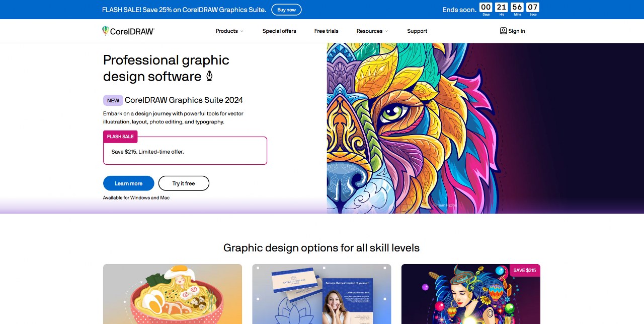This screenshot has width=644, height=324.
Task: Open the colorful woman artwork card
Action: pos(471,294)
